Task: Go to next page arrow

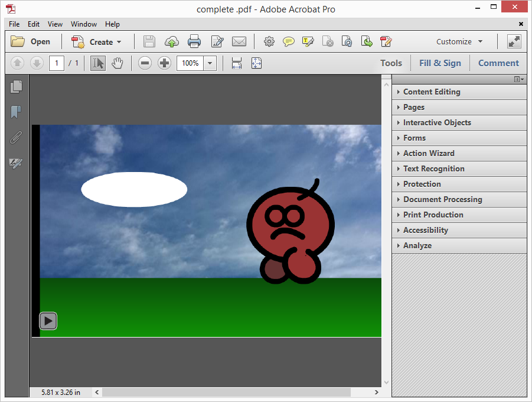Action: tap(37, 63)
